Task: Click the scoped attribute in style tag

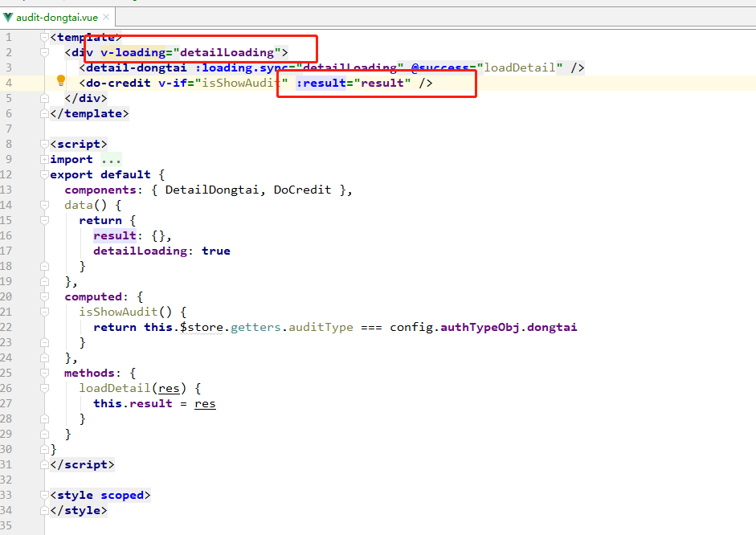Action: point(122,495)
